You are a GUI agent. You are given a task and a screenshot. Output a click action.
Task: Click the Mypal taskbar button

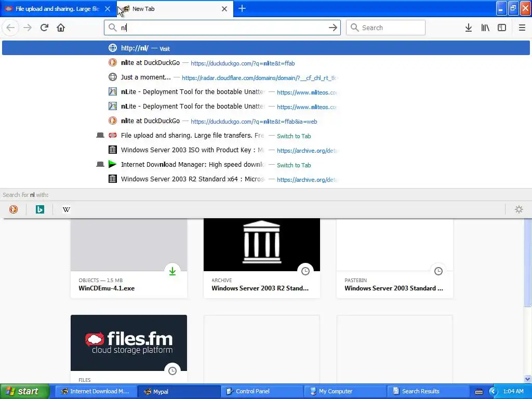click(179, 391)
